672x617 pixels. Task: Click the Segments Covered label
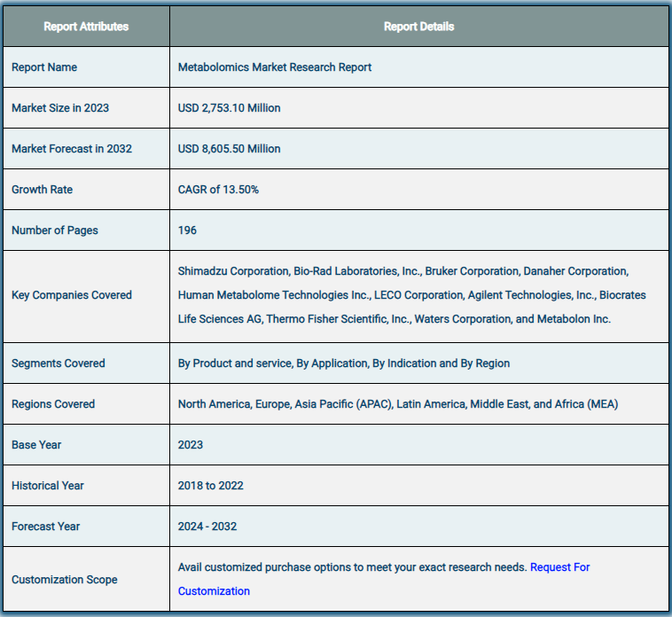click(x=59, y=363)
